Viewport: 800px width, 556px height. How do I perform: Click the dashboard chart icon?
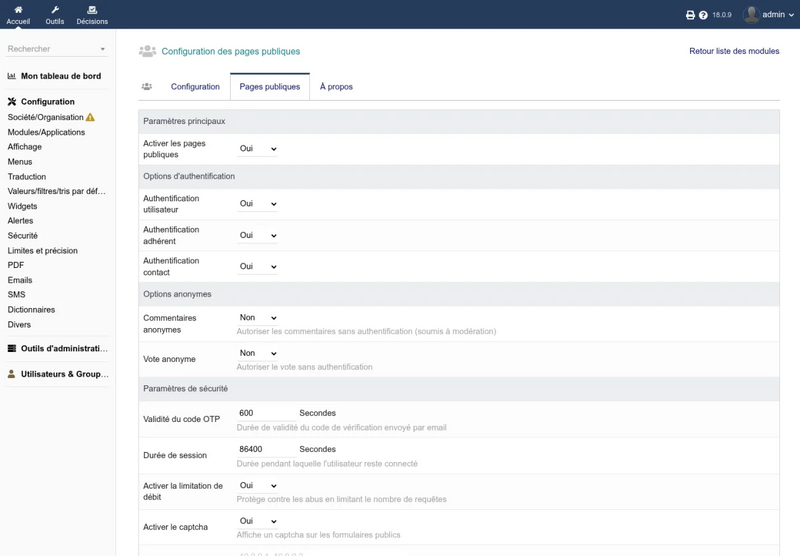click(x=12, y=76)
